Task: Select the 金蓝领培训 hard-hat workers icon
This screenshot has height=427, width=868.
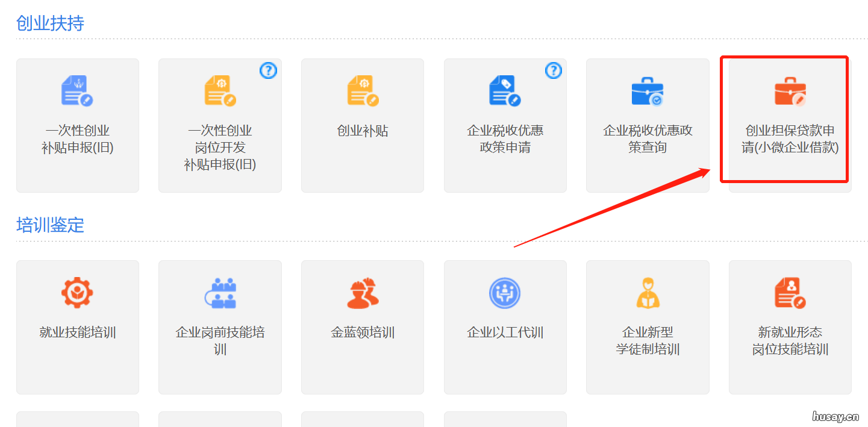Action: click(x=363, y=293)
